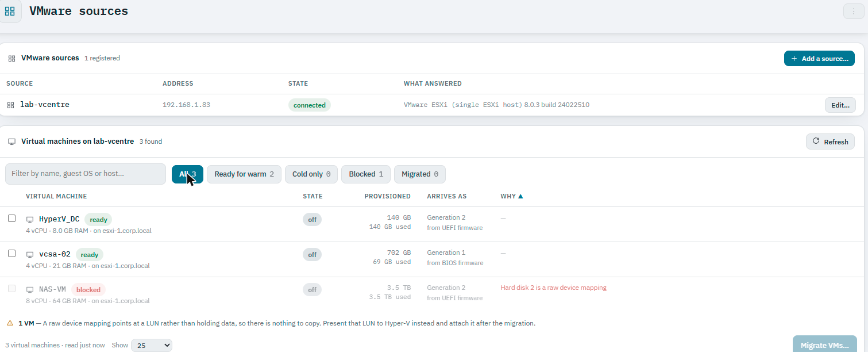Image resolution: width=868 pixels, height=352 pixels.
Task: Filter by Ready for warm
Action: (244, 174)
